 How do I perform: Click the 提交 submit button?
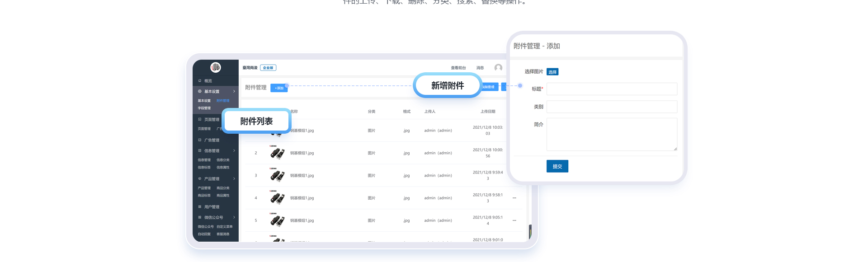coord(557,166)
